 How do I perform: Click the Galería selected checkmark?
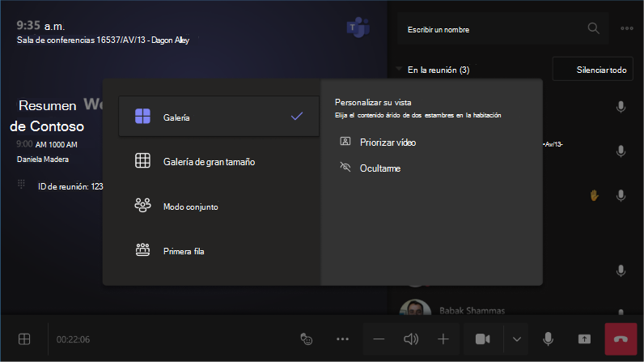tap(297, 117)
